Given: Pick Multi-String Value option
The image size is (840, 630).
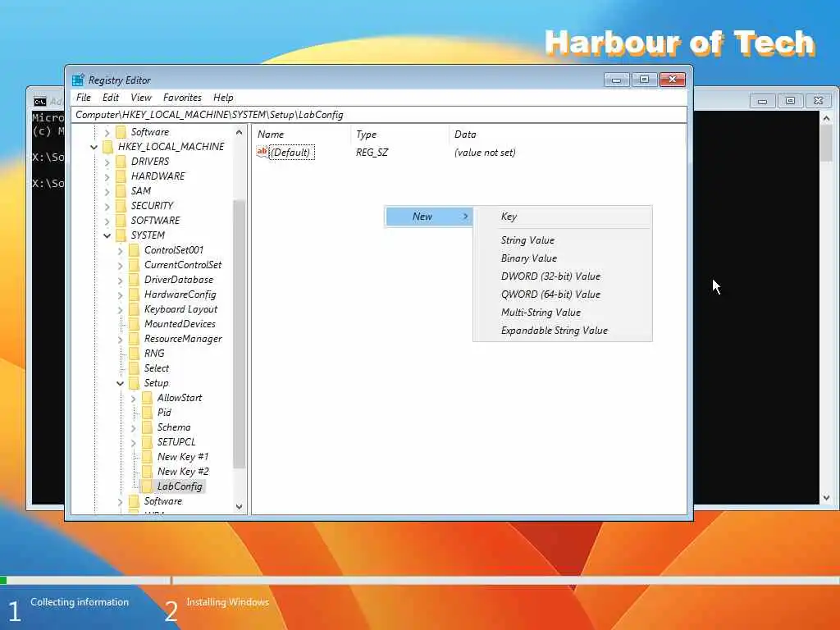Looking at the screenshot, I should click(563, 313).
